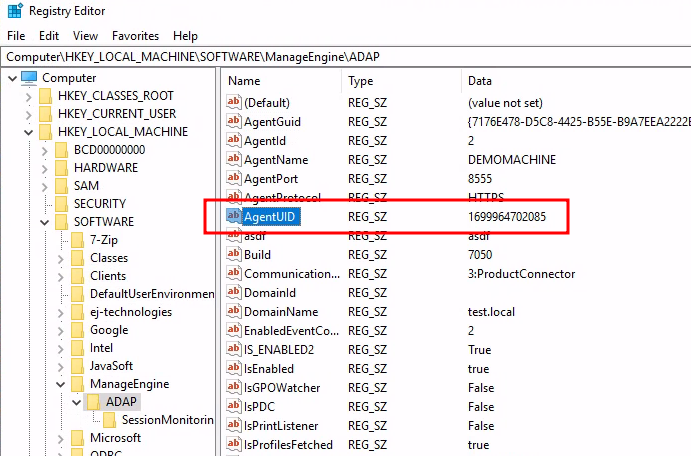The height and width of the screenshot is (456, 691).
Task: Expand the HKEY_CLASSES_ROOT hive
Action: (x=29, y=96)
